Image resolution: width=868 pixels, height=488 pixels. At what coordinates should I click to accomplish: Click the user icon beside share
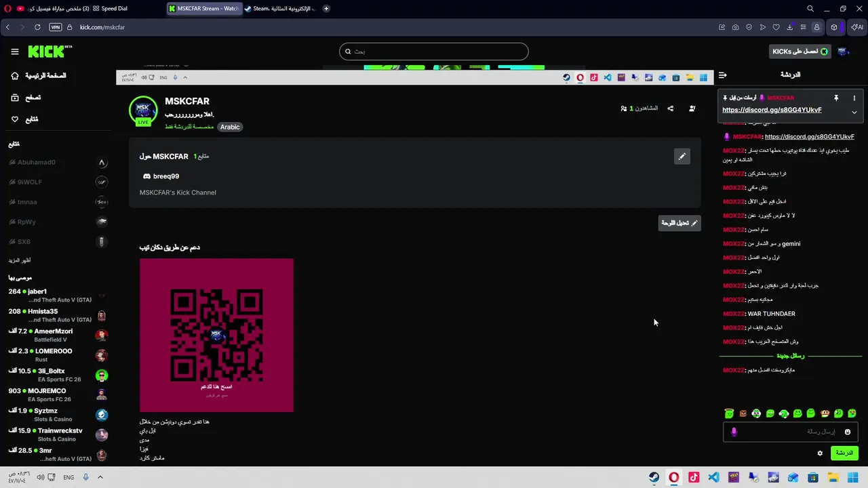[692, 108]
